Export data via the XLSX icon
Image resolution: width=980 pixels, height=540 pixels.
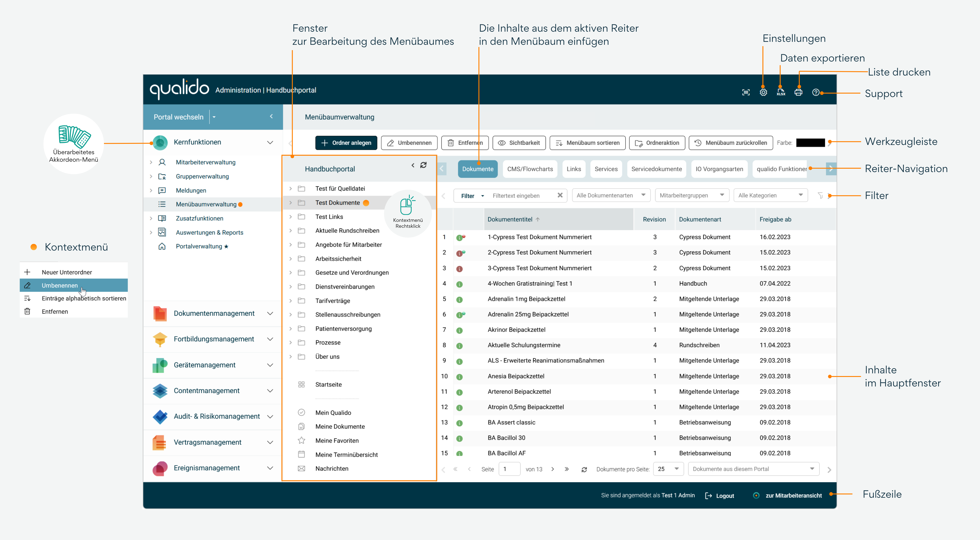[x=781, y=92]
